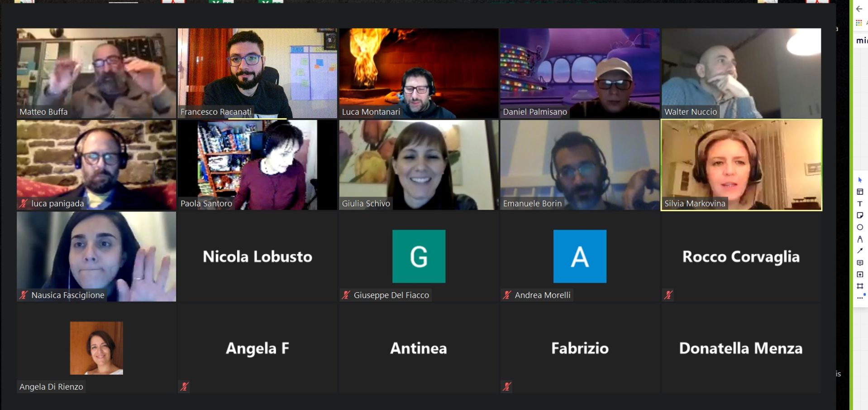The width and height of the screenshot is (868, 410).
Task: Select the frame tool
Action: pos(860,286)
